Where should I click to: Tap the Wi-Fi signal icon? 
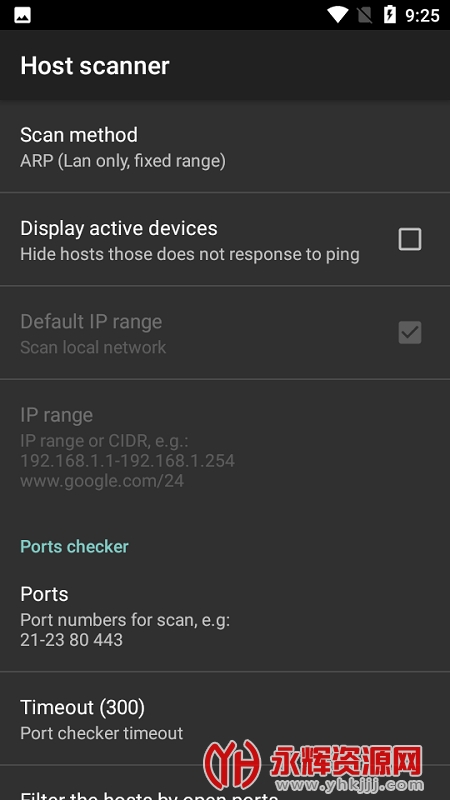(337, 15)
